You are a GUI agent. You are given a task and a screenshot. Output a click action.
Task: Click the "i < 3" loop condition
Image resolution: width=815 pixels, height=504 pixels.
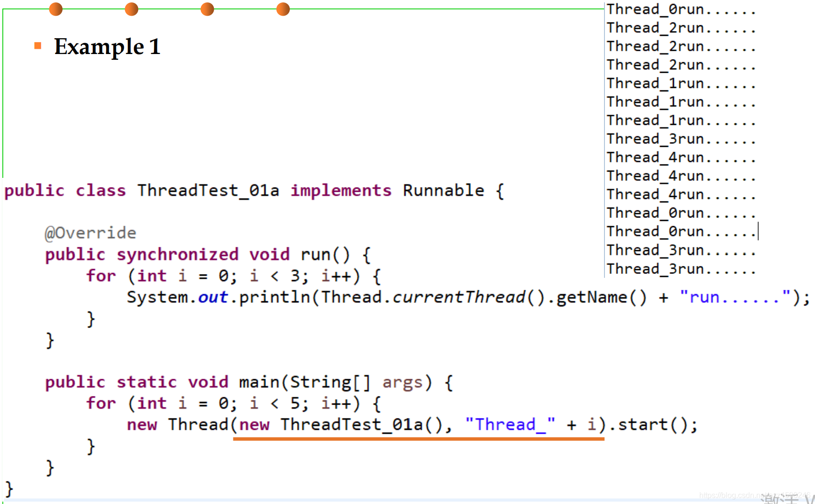point(275,276)
